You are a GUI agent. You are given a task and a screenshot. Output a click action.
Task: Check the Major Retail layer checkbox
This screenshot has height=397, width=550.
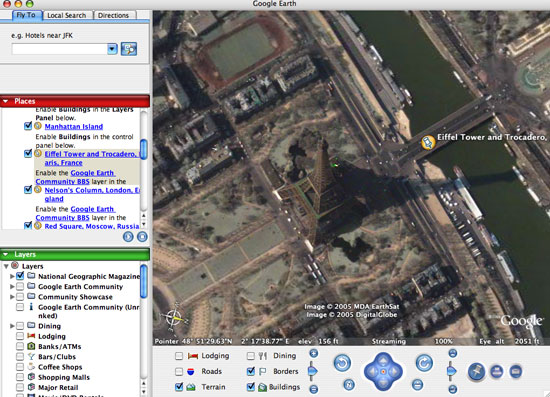click(20, 387)
